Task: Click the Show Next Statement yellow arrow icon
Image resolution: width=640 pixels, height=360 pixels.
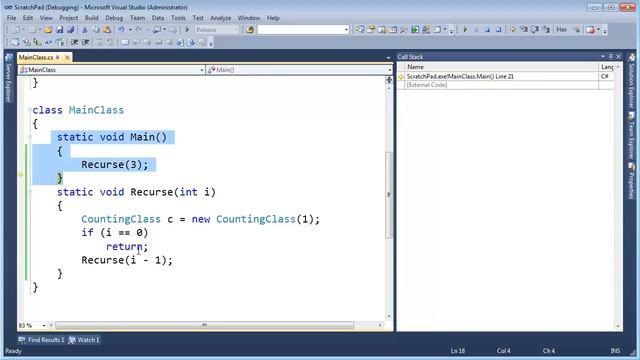Action: point(513,30)
